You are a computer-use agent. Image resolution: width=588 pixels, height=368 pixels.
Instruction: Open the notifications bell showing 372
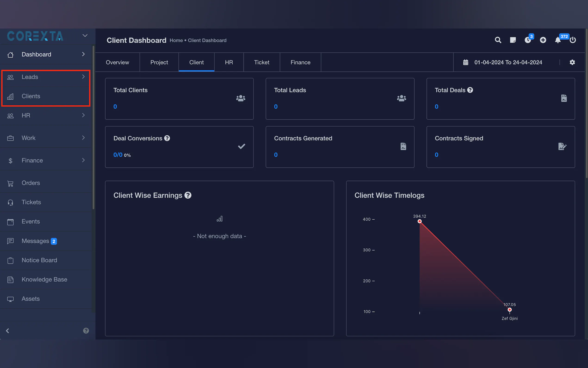(x=558, y=40)
